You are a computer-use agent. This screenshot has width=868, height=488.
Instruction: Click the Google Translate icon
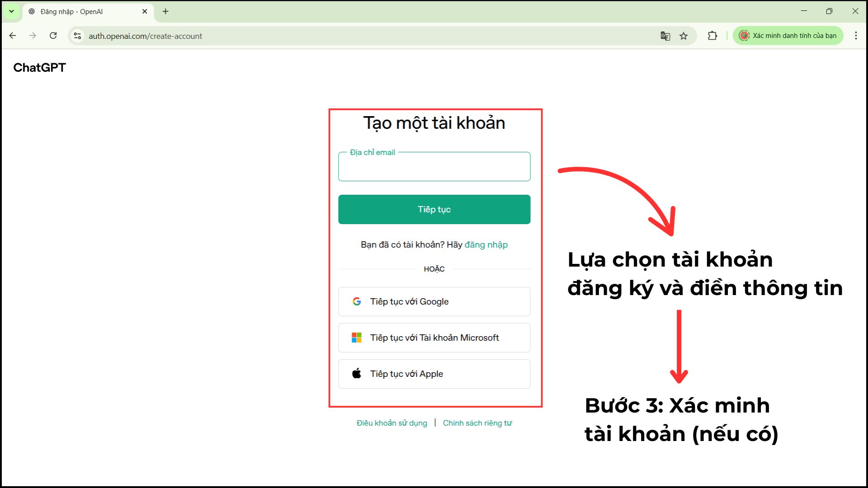pyautogui.click(x=665, y=36)
